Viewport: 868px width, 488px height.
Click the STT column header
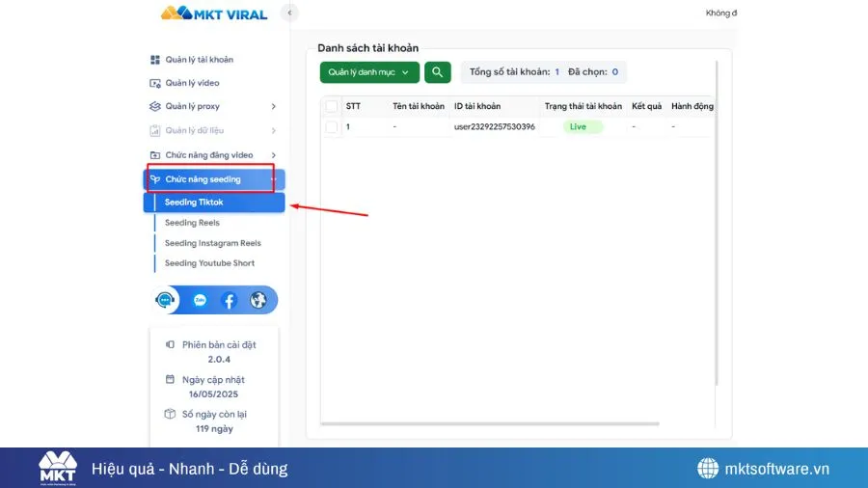pos(353,106)
